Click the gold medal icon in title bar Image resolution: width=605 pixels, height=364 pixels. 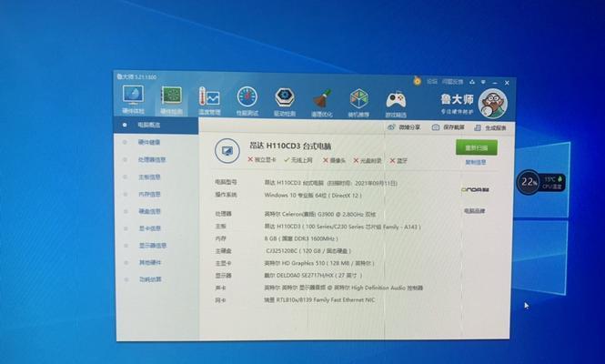pos(417,81)
